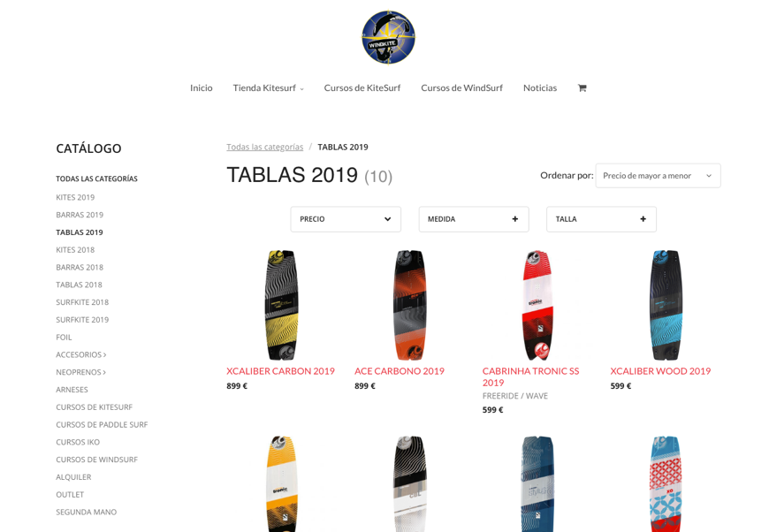This screenshot has width=769, height=532.
Task: Go to Inicio page
Action: coord(201,88)
